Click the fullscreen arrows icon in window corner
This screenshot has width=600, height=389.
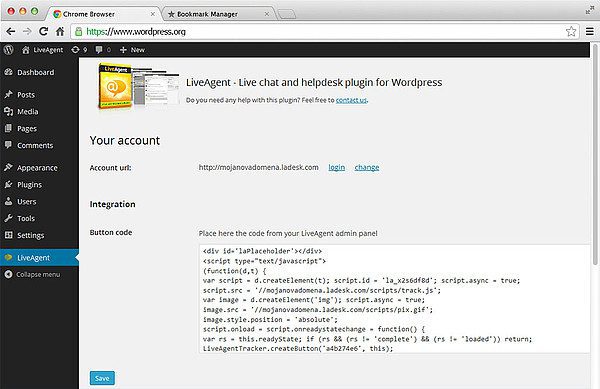tap(590, 10)
